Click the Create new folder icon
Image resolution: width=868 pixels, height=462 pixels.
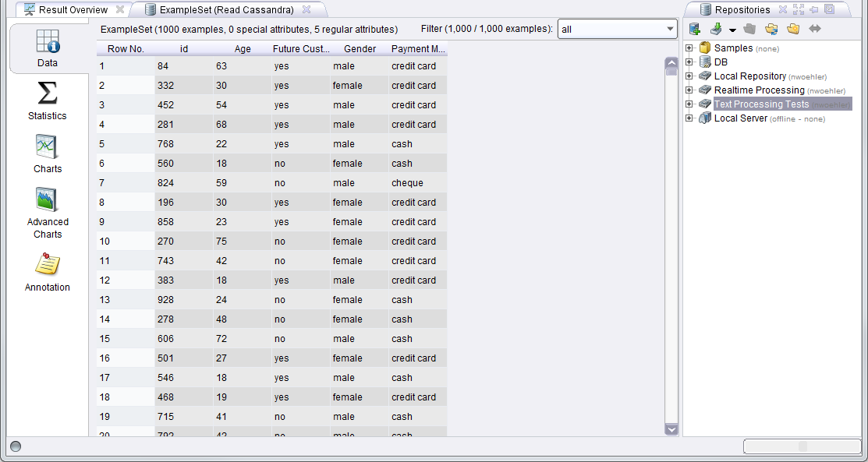click(x=793, y=30)
